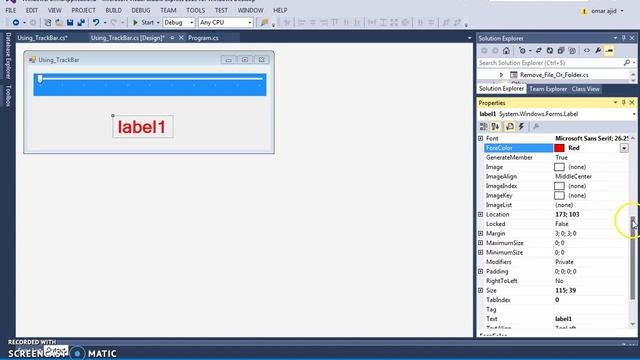
Task: Click the Navigate Backward toolbar icon
Action: (x=16, y=22)
